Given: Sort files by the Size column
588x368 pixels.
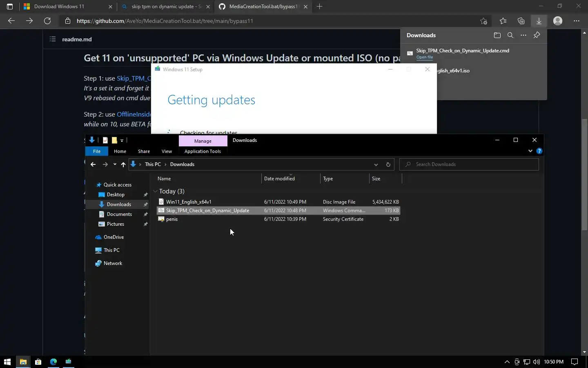Looking at the screenshot, I should [x=385, y=179].
